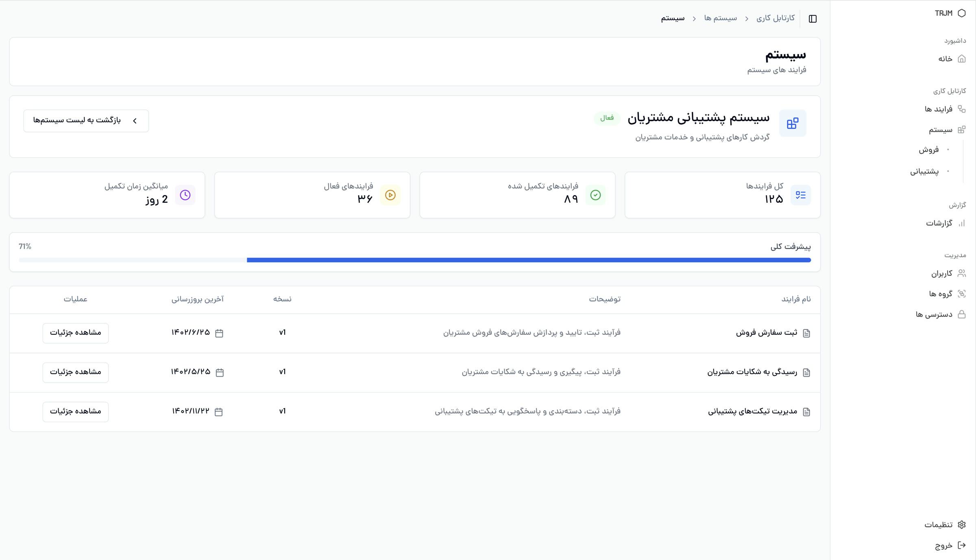The width and height of the screenshot is (976, 560).
Task: Click the عملیات column header
Action: coord(76,299)
